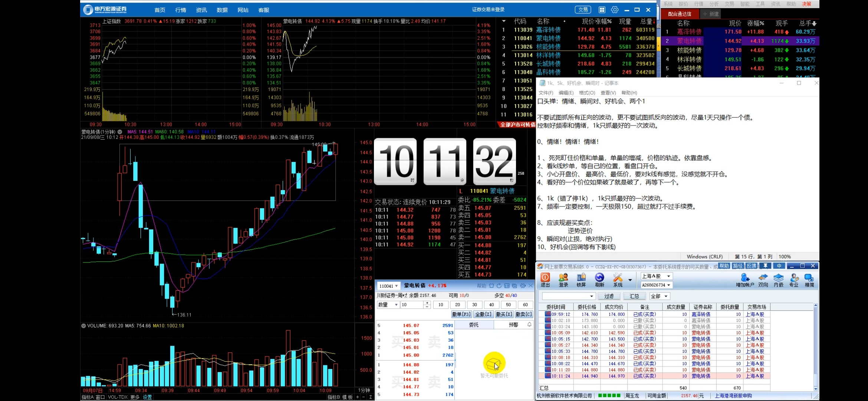
Task: Click the 申万宏源证券 logo
Action: (105, 10)
